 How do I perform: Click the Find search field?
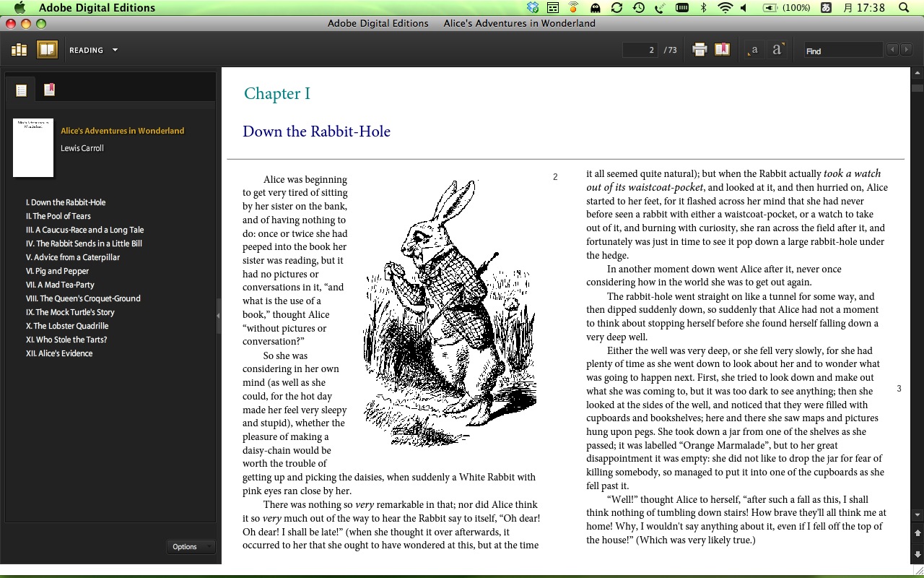pyautogui.click(x=842, y=51)
